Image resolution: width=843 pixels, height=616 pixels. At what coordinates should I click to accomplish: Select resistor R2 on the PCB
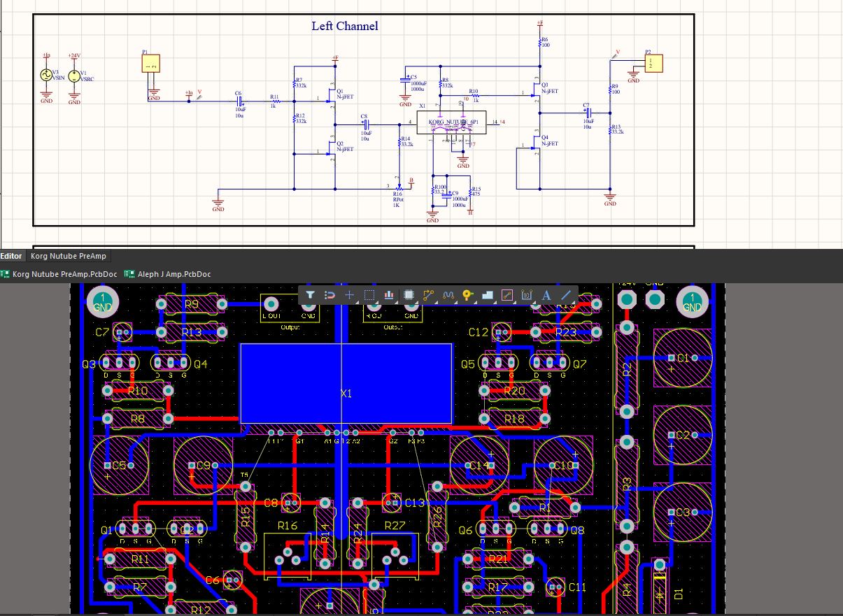click(x=627, y=368)
